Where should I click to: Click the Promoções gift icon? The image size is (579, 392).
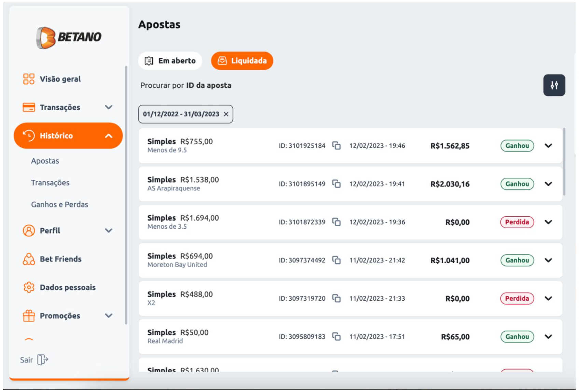(29, 316)
